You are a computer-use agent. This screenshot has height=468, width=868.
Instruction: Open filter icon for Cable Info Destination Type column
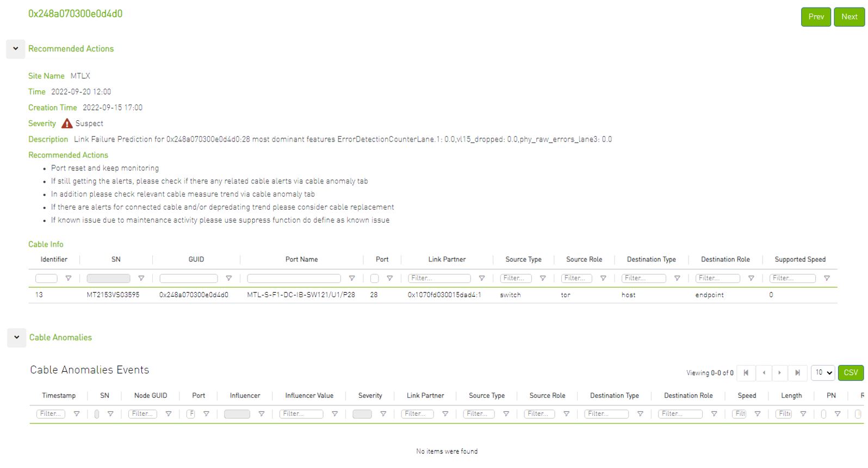pos(677,279)
